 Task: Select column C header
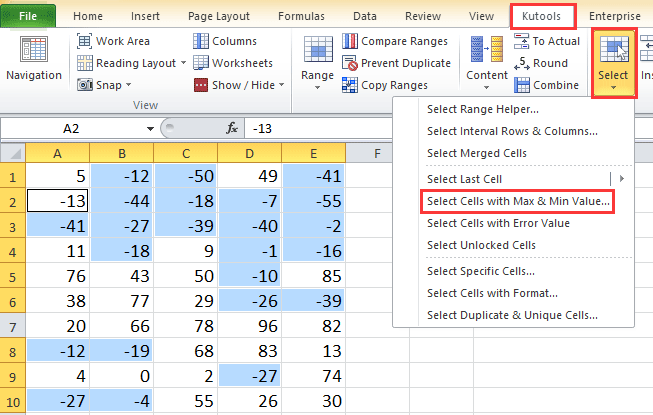click(186, 154)
